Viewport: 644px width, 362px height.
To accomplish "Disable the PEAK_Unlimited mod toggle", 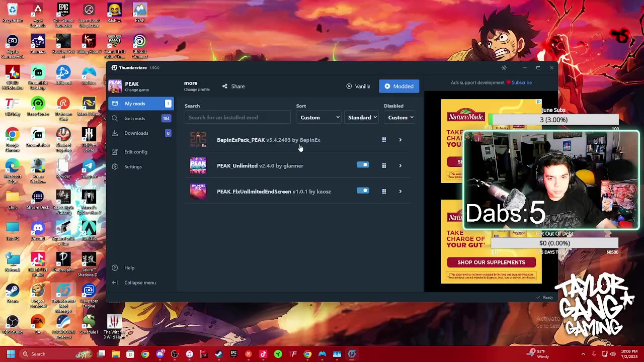I will pyautogui.click(x=363, y=165).
